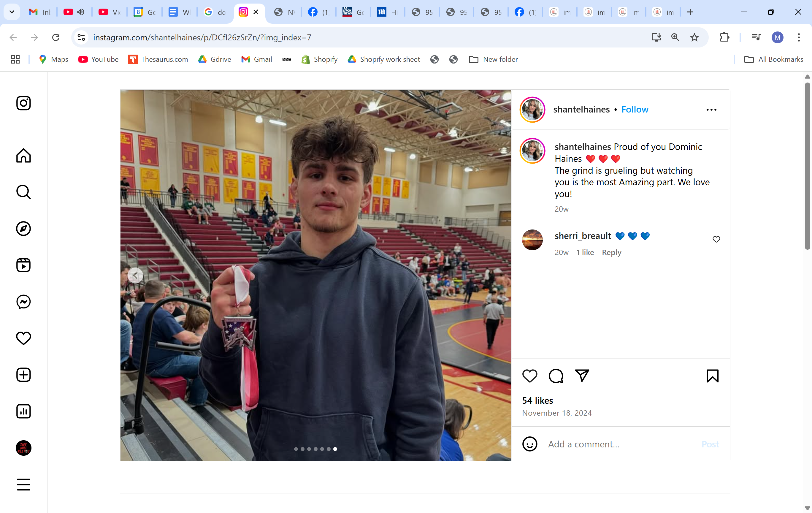Open the Instagram search icon in the sidebar

[23, 192]
